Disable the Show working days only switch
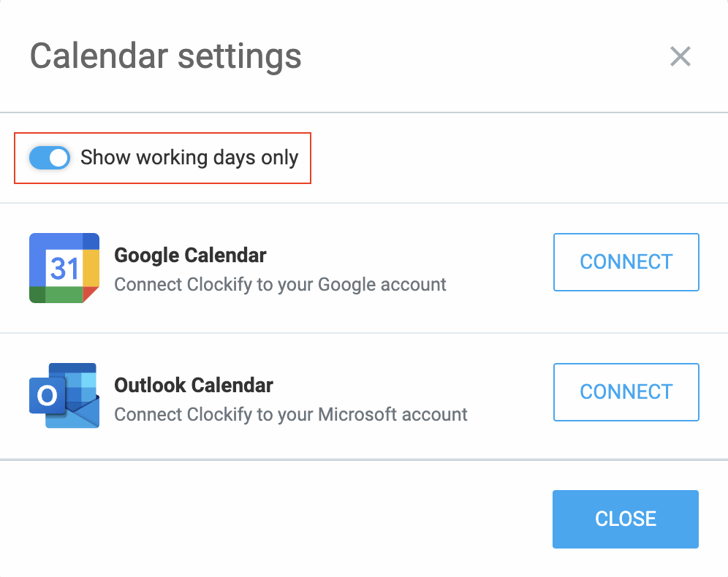The width and height of the screenshot is (728, 577). tap(50, 158)
